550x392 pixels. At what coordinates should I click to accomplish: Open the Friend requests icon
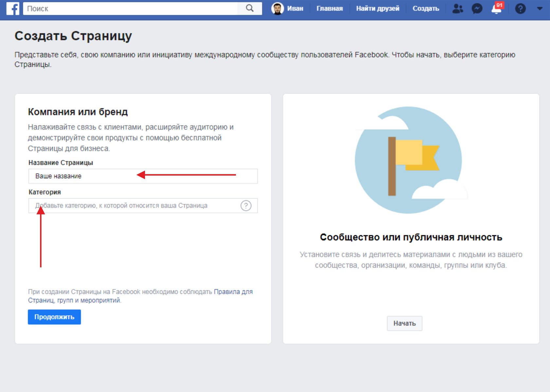pos(457,9)
